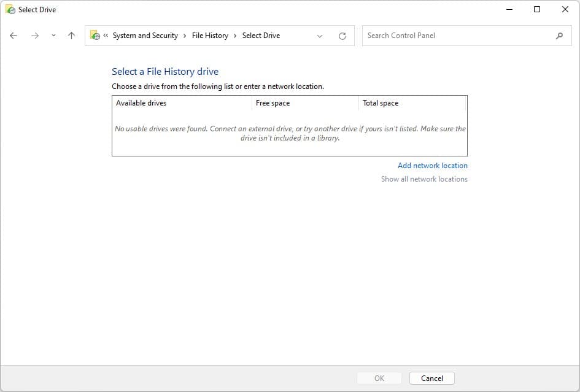Go back using the back arrow
580x392 pixels.
tap(14, 36)
